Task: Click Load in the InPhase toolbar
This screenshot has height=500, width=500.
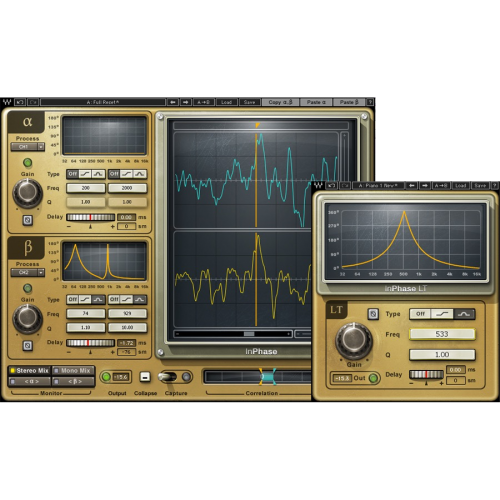Action: pyautogui.click(x=227, y=102)
